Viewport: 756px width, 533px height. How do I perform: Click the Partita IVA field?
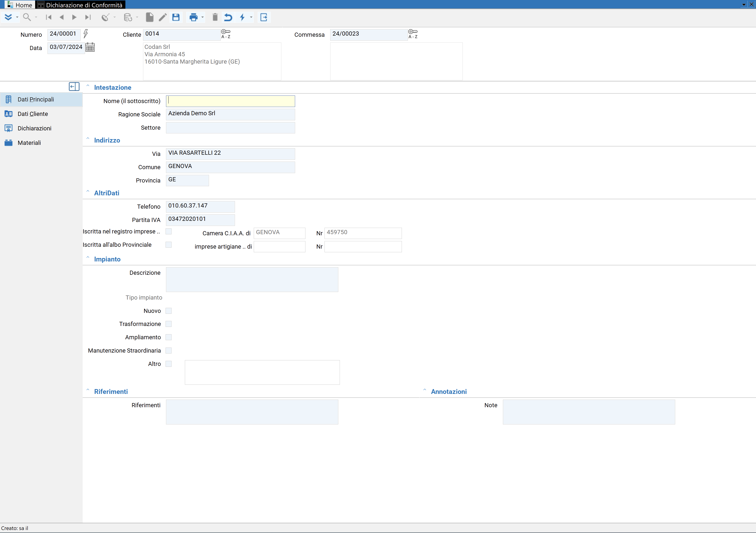point(200,220)
